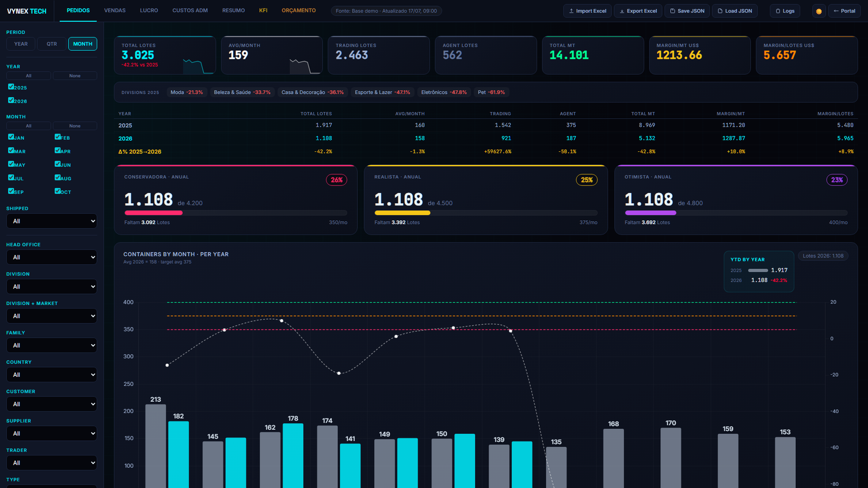Switch to the VENDAS tab
This screenshot has height=488, width=868.
(x=115, y=10)
